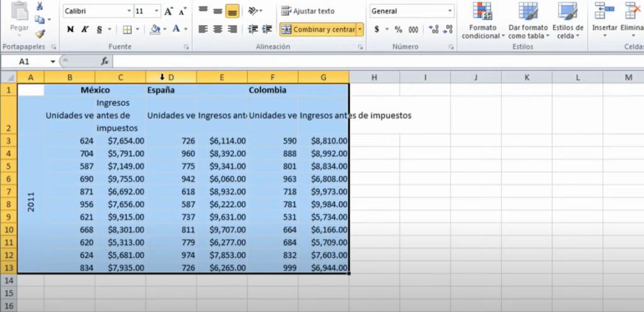Open the font size 11 dropdown
This screenshot has height=312, width=644.
click(x=157, y=11)
